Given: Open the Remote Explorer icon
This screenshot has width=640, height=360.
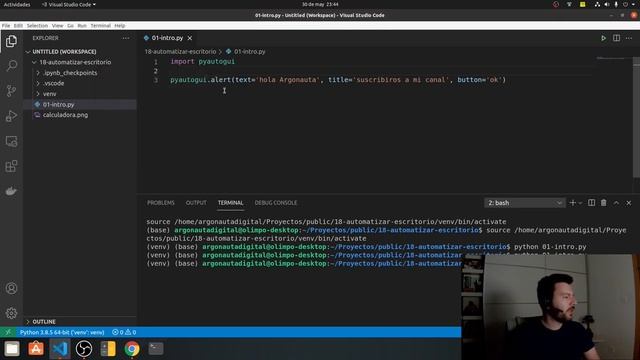Looking at the screenshot, I should click(x=11, y=141).
